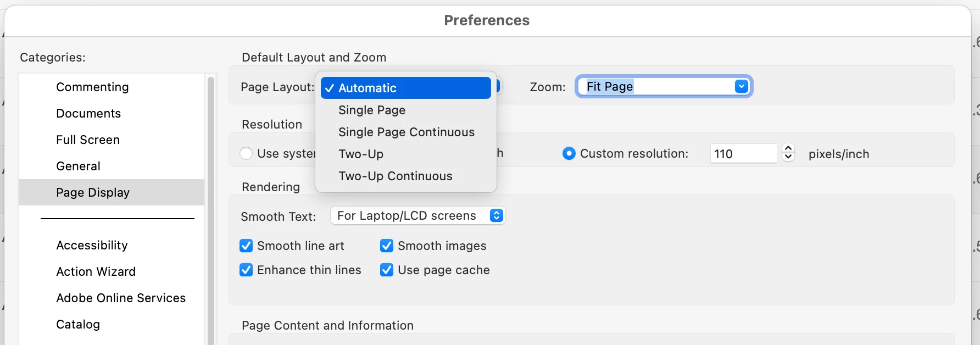
Task: Open Accessibility preferences category
Action: pos(92,246)
